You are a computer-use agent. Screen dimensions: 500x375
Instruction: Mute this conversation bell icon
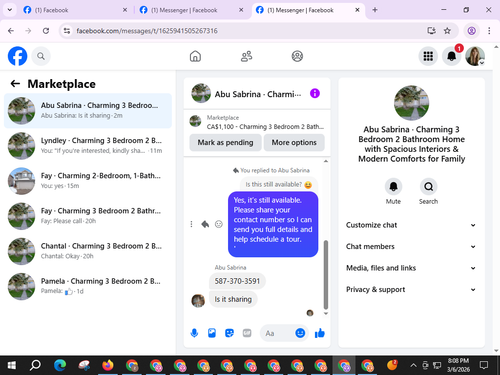coord(393,186)
